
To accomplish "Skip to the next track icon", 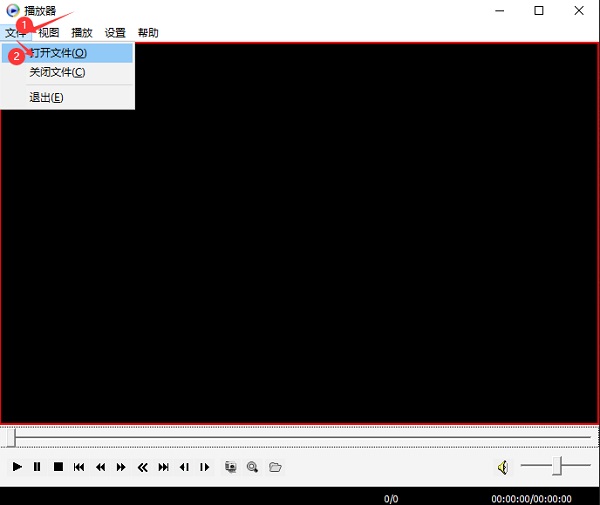I will (x=163, y=467).
